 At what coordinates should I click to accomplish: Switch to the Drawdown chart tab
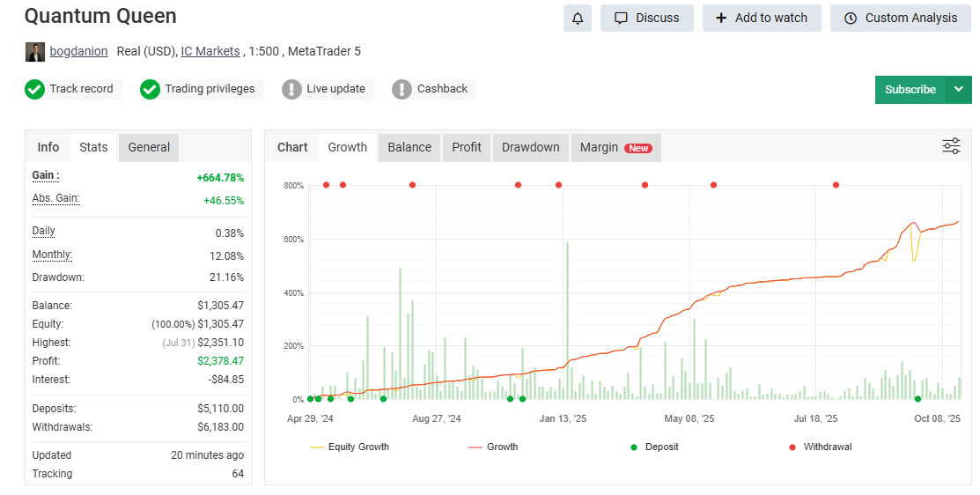point(530,147)
